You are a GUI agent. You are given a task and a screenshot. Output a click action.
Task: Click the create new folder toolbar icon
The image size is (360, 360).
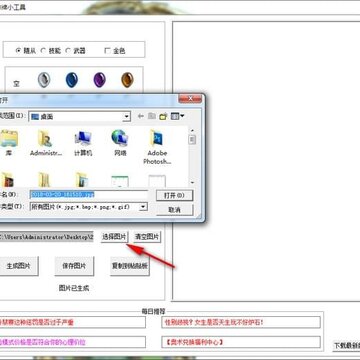[x=163, y=116]
